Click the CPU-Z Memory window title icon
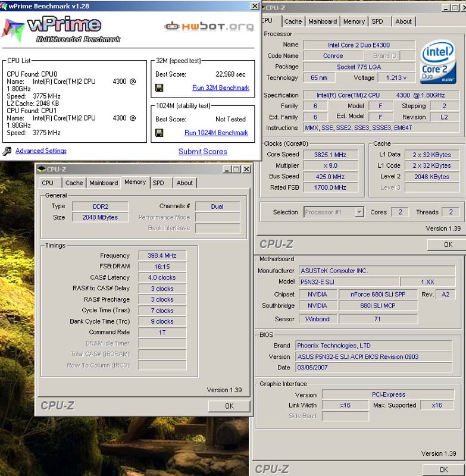 pos(42,169)
